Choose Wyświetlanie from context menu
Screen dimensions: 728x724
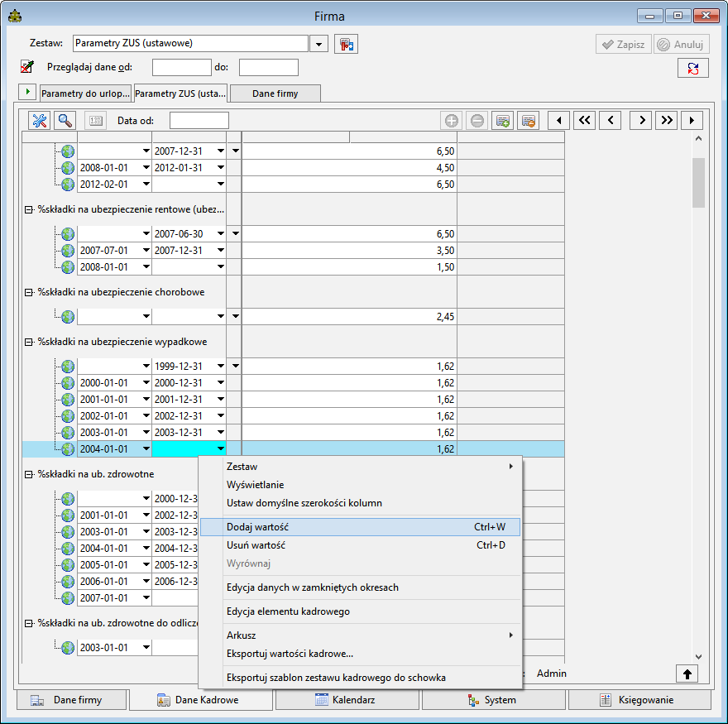pos(360,485)
